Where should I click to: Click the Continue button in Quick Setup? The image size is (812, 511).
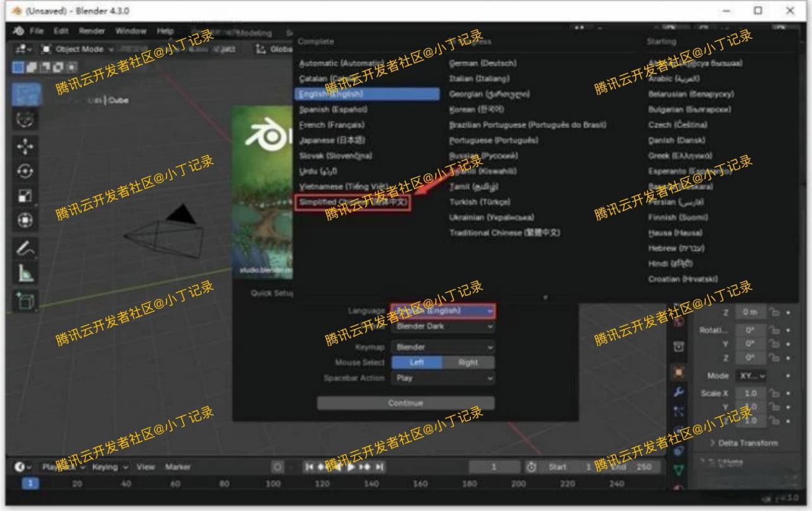(406, 403)
